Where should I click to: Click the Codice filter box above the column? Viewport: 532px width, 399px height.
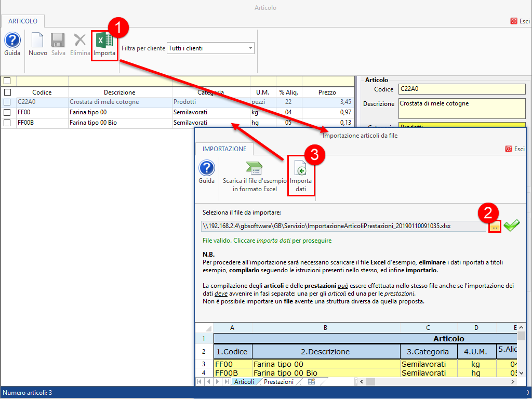click(x=42, y=82)
